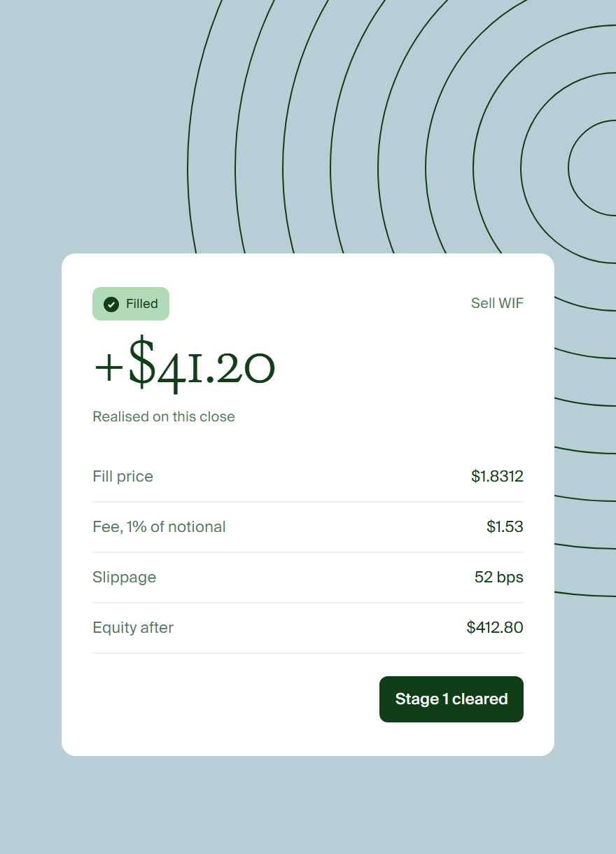Image resolution: width=616 pixels, height=854 pixels.
Task: Click the Realised on this close caption
Action: 164,416
